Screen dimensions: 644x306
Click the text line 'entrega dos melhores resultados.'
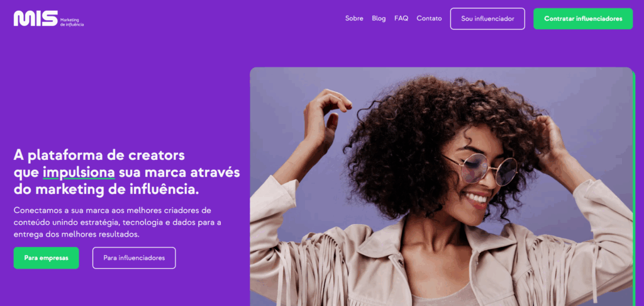coord(76,234)
